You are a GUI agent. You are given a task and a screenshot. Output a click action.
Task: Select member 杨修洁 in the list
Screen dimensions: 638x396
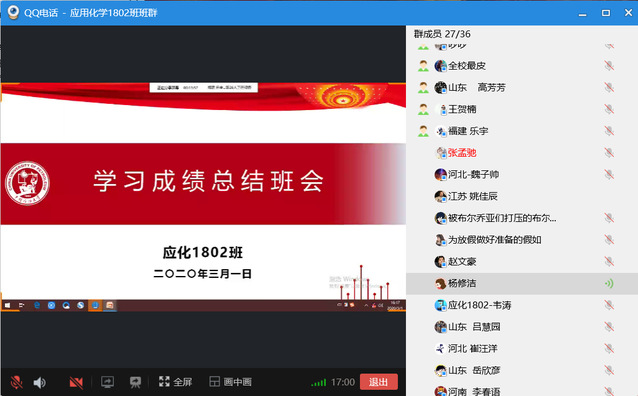pyautogui.click(x=522, y=283)
